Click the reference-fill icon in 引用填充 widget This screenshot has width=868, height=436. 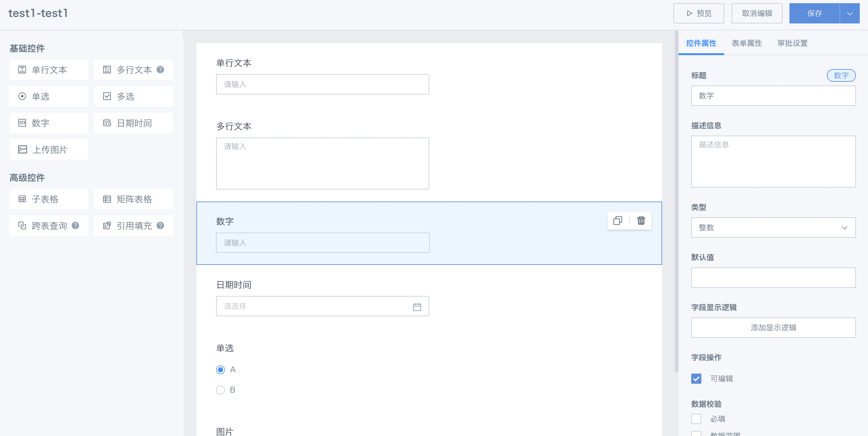tap(107, 225)
